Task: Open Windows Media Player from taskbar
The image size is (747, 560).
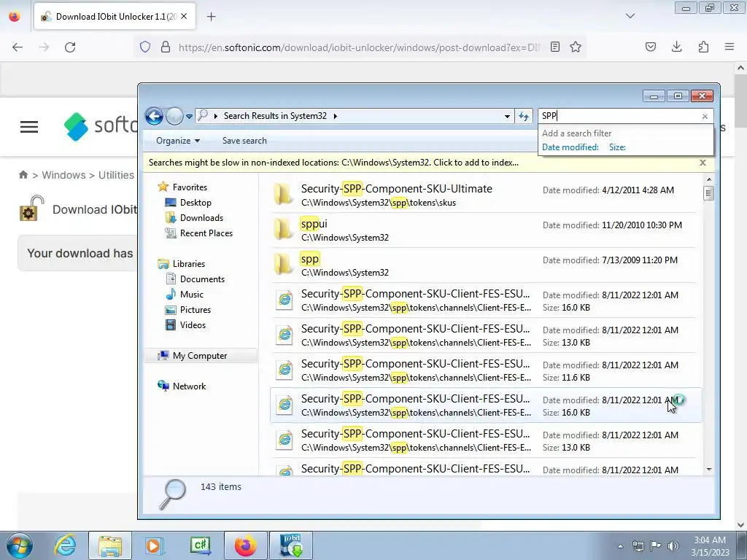Action: coord(155,545)
